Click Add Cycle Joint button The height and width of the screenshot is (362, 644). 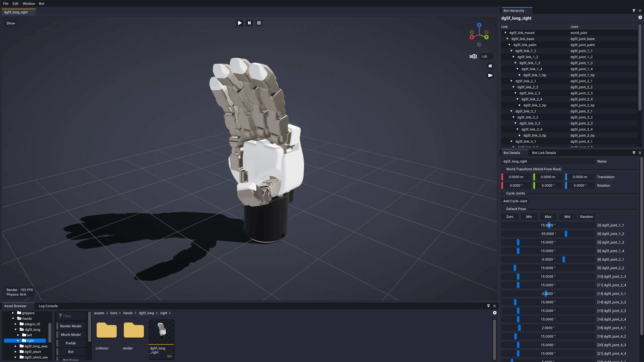[515, 201]
